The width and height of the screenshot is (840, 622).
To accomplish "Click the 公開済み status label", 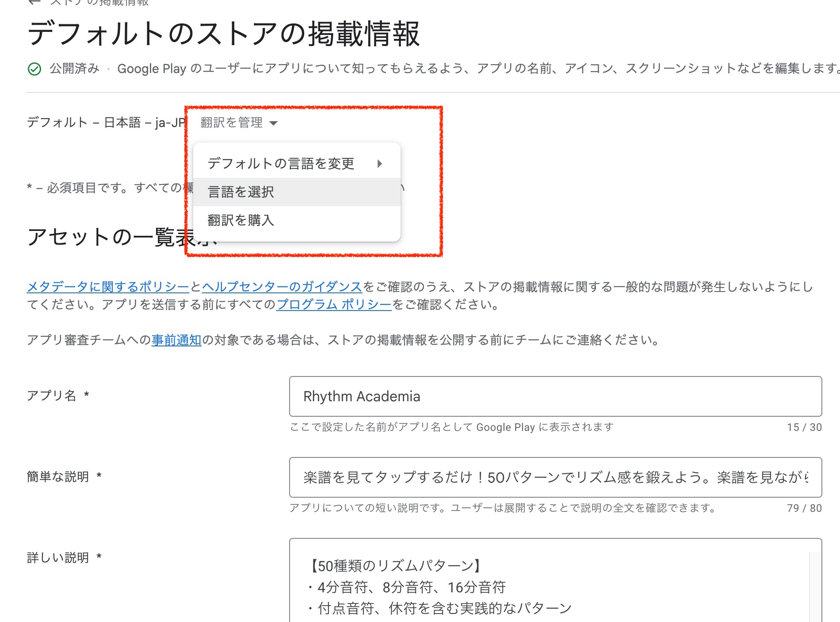I will 74,69.
